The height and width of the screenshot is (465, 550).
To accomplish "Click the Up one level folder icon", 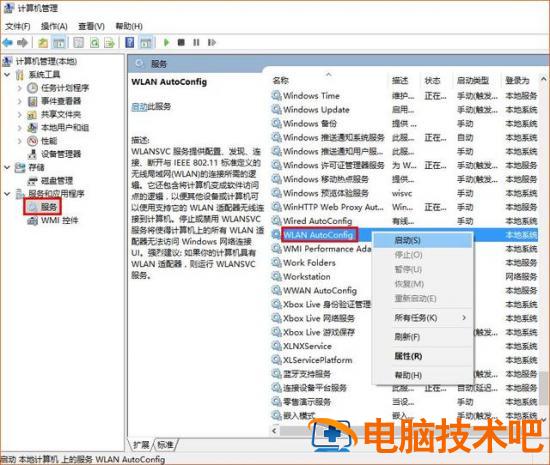I will (43, 43).
